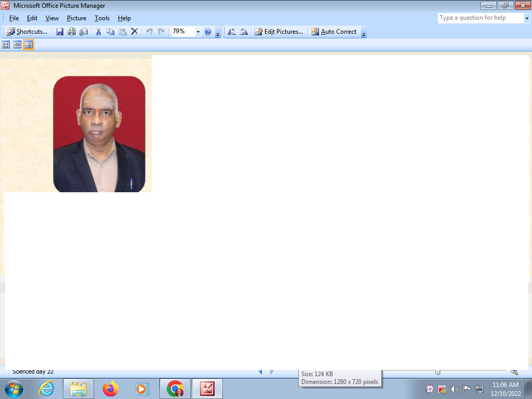Click the zoom slider handle

pos(437,371)
